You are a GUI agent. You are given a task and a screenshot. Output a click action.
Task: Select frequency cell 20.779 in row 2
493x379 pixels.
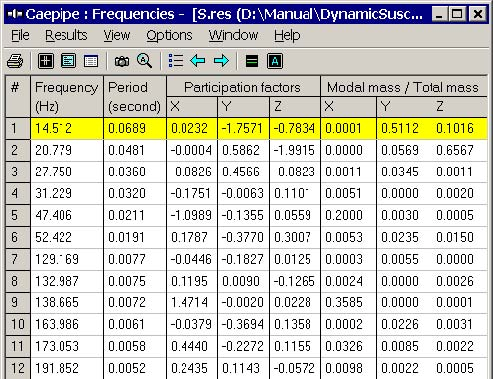[x=67, y=150]
